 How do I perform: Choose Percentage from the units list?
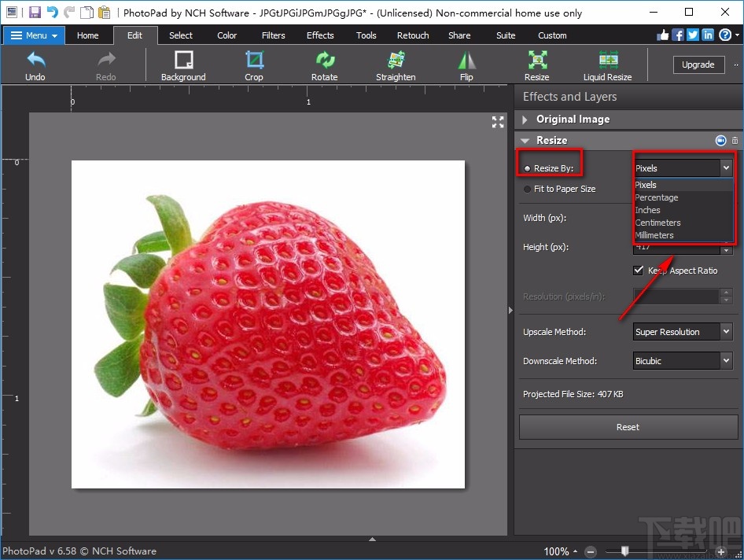(x=657, y=197)
